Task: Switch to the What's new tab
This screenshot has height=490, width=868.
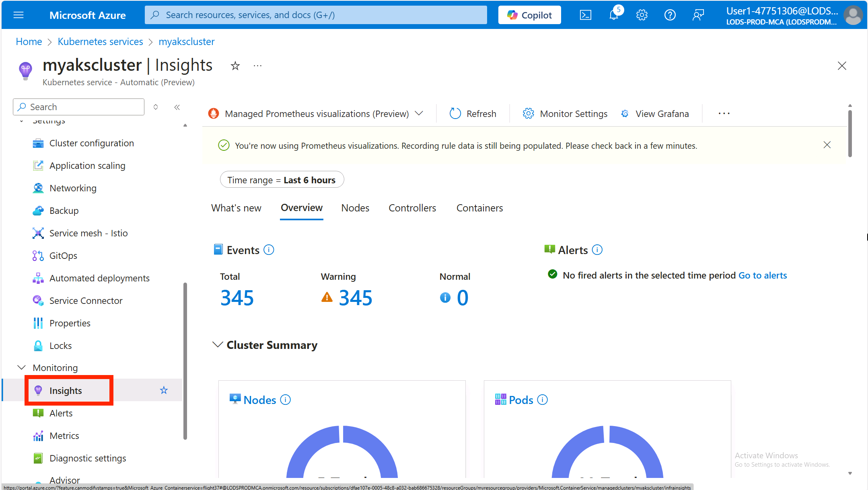Action: click(x=236, y=208)
